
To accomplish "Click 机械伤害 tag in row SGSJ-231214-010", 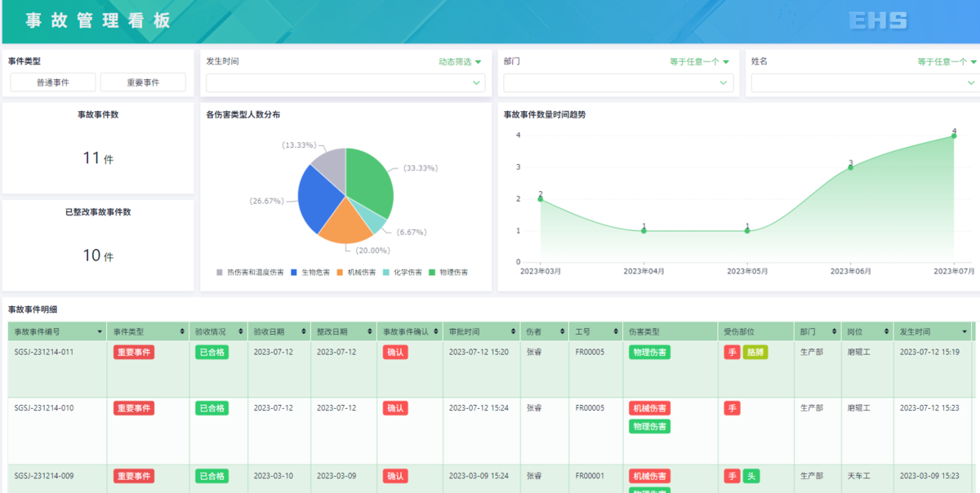I will (649, 407).
